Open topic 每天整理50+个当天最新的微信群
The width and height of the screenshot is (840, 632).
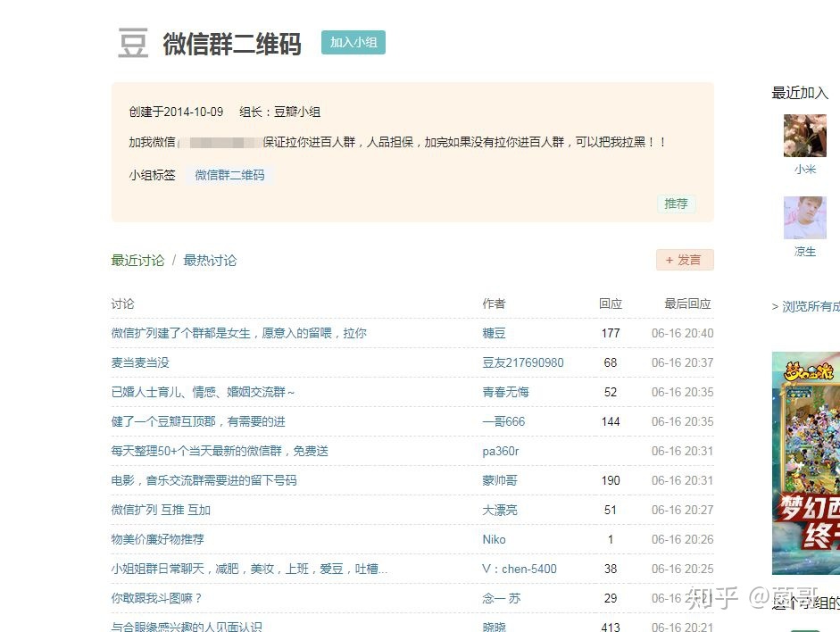(220, 451)
